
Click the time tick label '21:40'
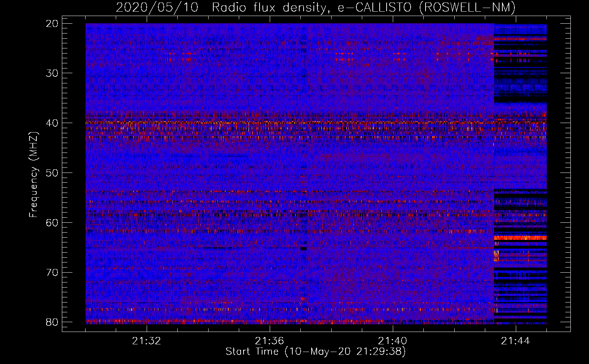point(392,341)
